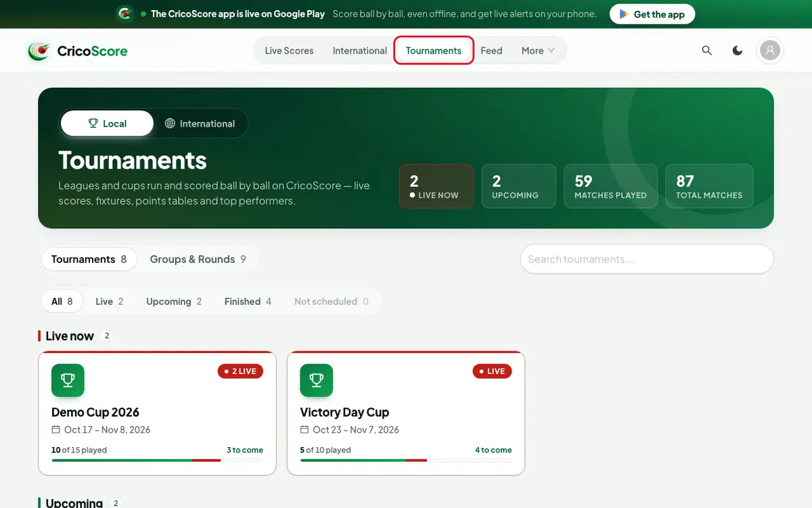Click Victory Day Cup progress bar
812x508 pixels.
pos(406,461)
